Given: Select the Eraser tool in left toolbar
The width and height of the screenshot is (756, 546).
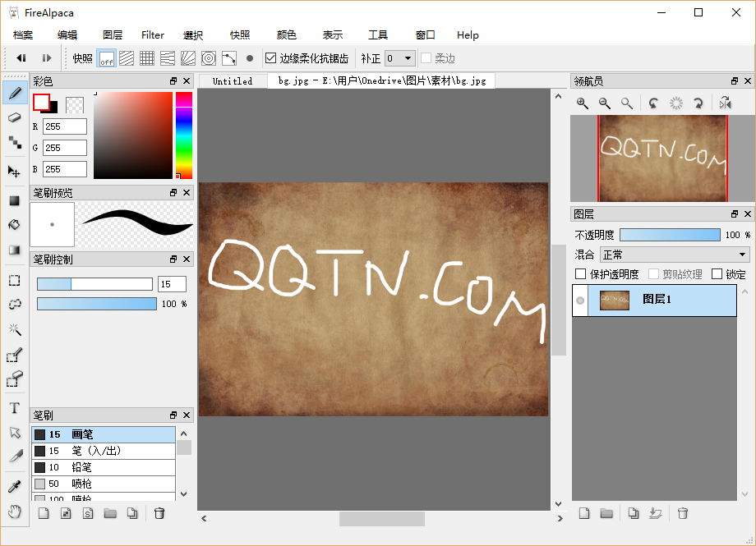Looking at the screenshot, I should point(14,118).
